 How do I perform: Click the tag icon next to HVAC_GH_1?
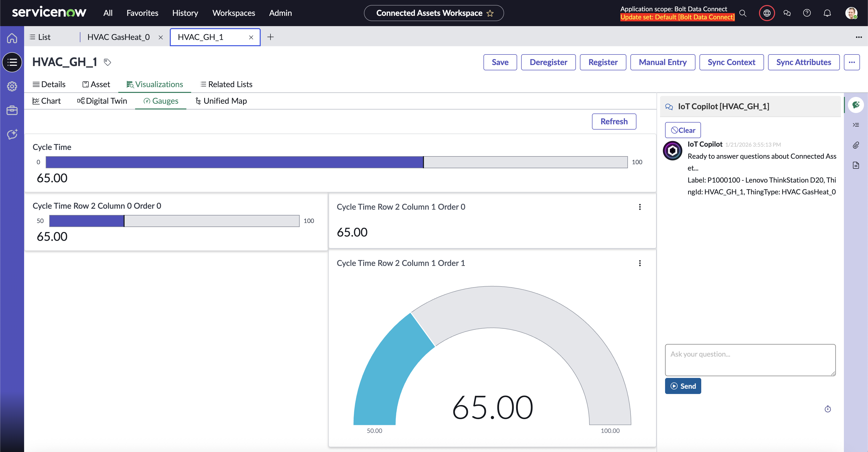pos(107,62)
